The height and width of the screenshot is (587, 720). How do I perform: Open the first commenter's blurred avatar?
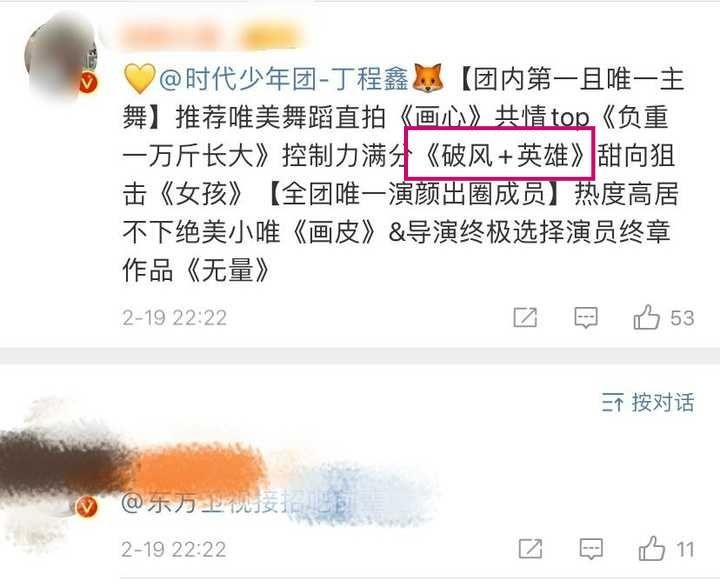tap(62, 57)
